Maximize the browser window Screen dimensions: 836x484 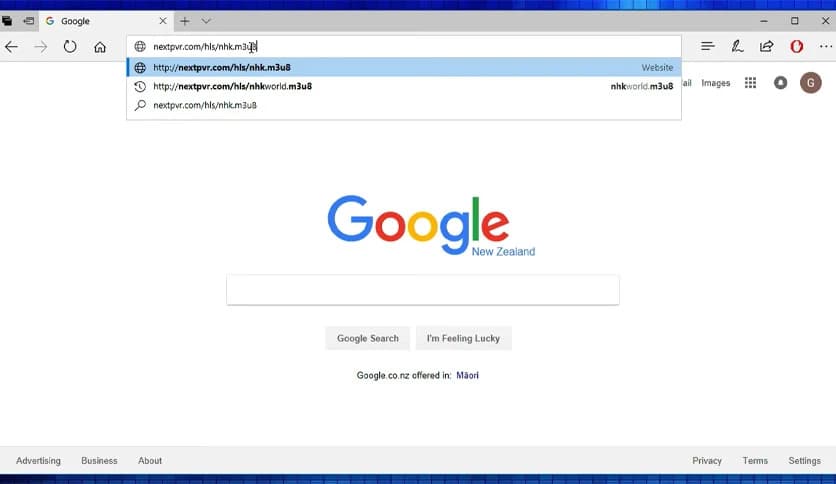click(794, 21)
